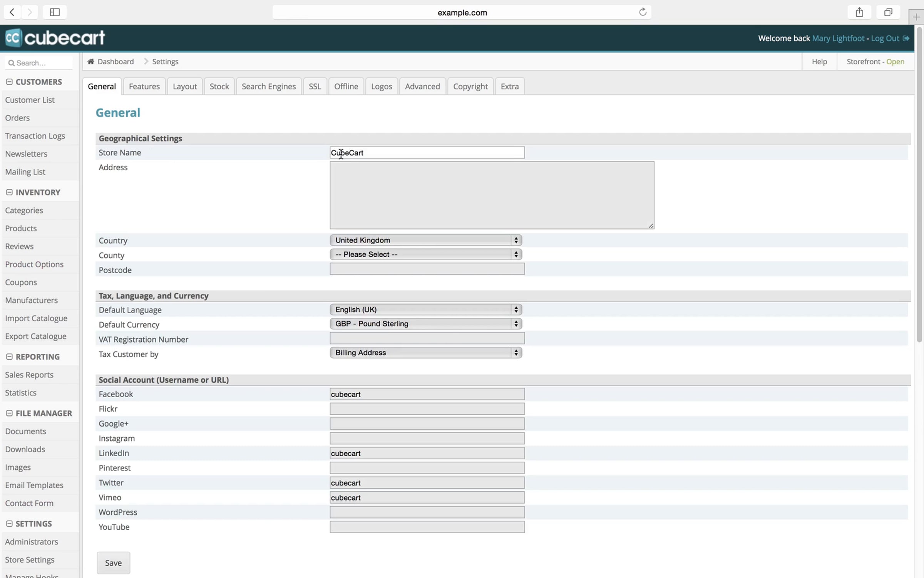Open the Default Currency dropdown
924x578 pixels.
tap(426, 324)
